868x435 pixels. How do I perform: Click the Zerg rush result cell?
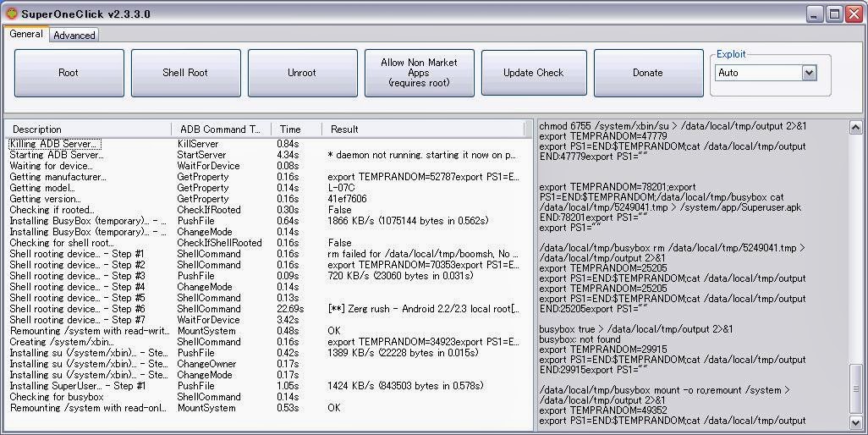[x=424, y=309]
